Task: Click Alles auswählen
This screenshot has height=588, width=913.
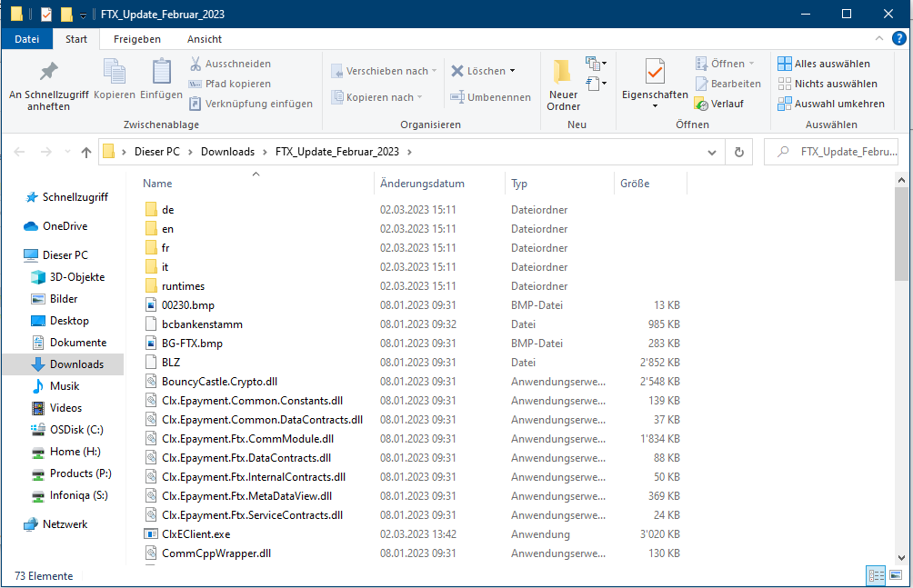Action: (x=824, y=64)
